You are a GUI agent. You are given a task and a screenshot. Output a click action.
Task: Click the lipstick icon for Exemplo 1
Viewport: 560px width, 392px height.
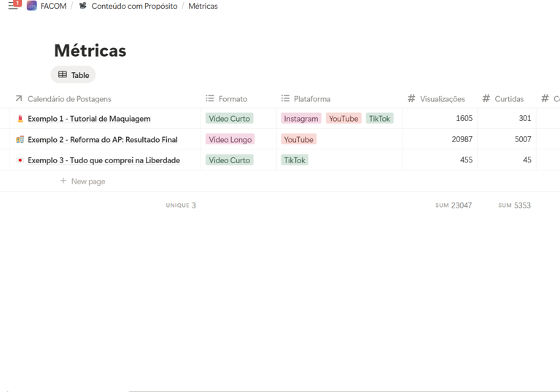[x=20, y=119]
